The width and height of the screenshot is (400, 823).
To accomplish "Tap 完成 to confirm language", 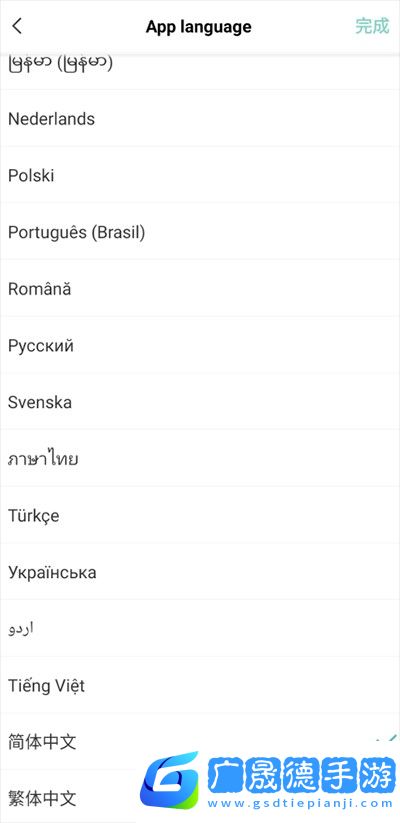I will pos(372,26).
